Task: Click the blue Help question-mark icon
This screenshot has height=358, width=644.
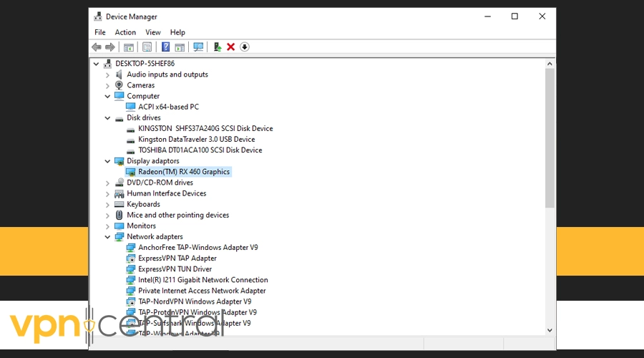Action: coord(165,47)
